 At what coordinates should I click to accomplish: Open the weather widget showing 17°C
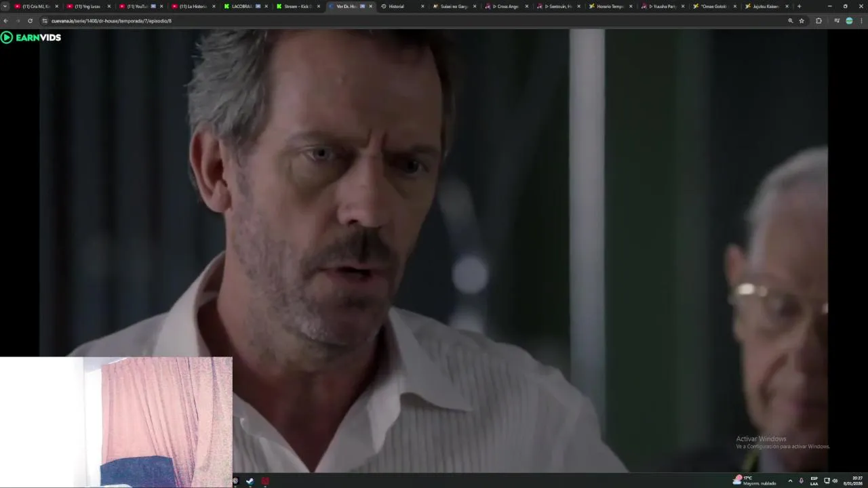[x=754, y=481]
